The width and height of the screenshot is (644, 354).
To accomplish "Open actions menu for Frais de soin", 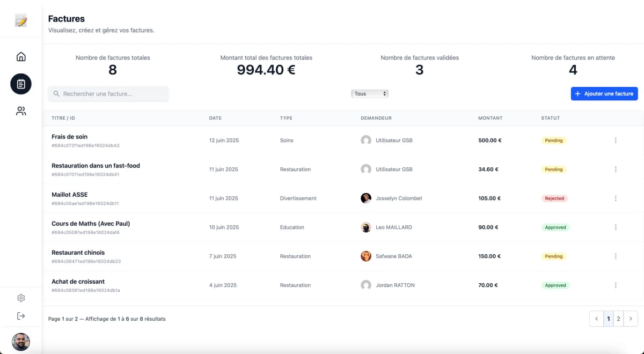I will (x=616, y=141).
